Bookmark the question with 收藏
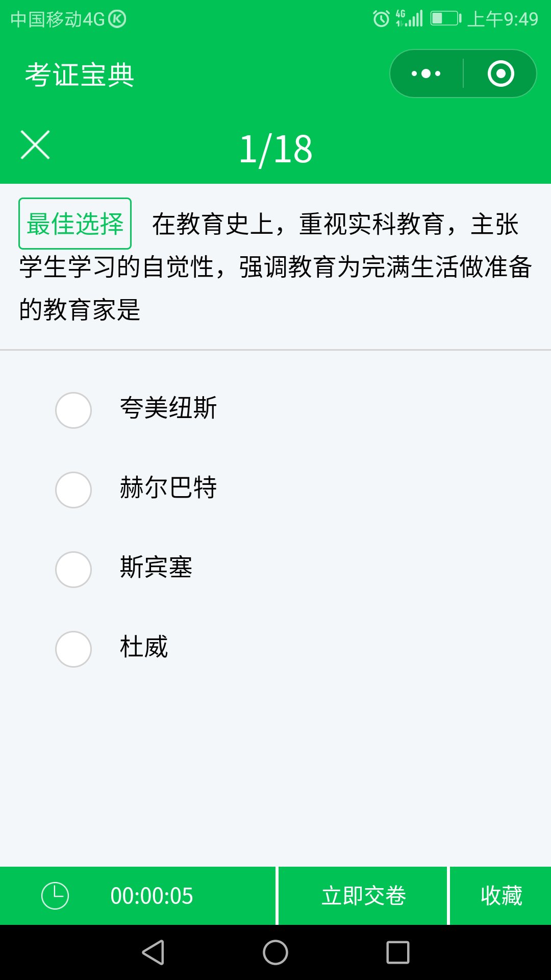Screen dimensions: 551x980 pyautogui.click(x=501, y=896)
